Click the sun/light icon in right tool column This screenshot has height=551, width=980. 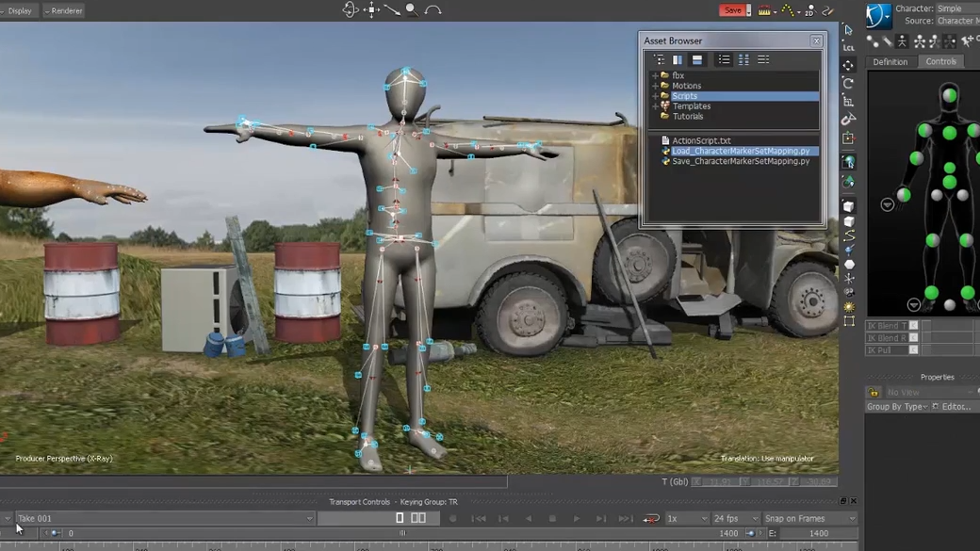(849, 308)
